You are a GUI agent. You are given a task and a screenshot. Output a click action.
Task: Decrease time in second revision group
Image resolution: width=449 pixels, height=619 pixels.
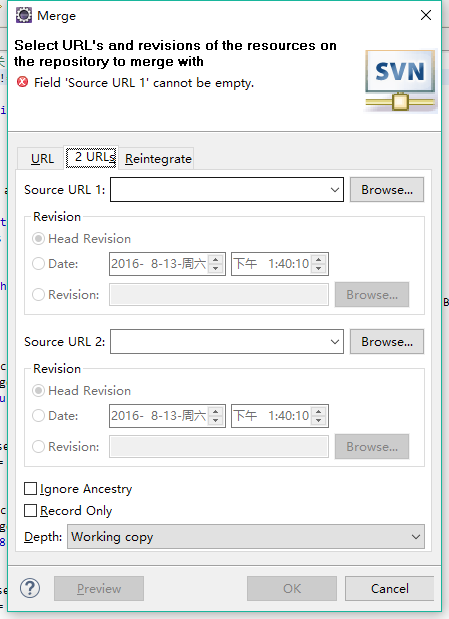pyautogui.click(x=318, y=420)
